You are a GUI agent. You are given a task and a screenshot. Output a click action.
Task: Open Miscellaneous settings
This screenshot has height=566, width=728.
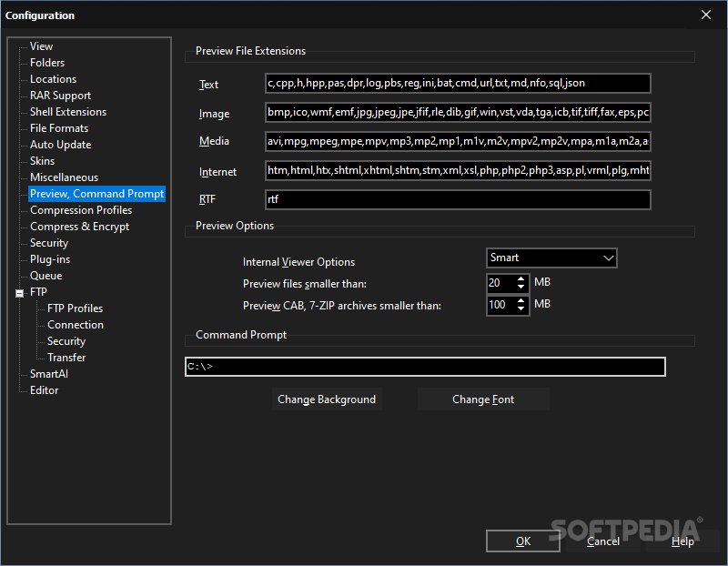(x=64, y=177)
